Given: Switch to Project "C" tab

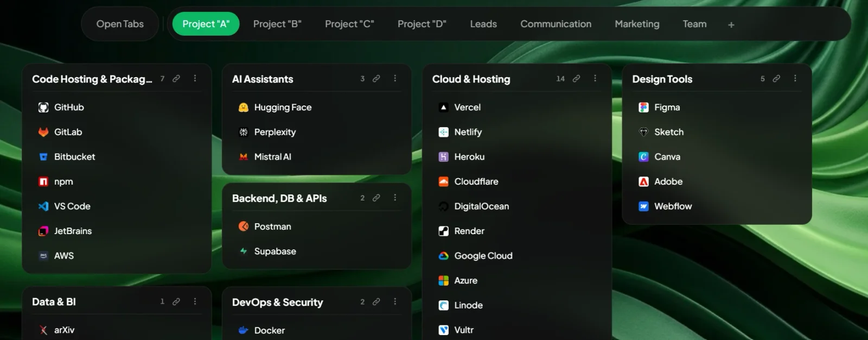Looking at the screenshot, I should coord(349,24).
